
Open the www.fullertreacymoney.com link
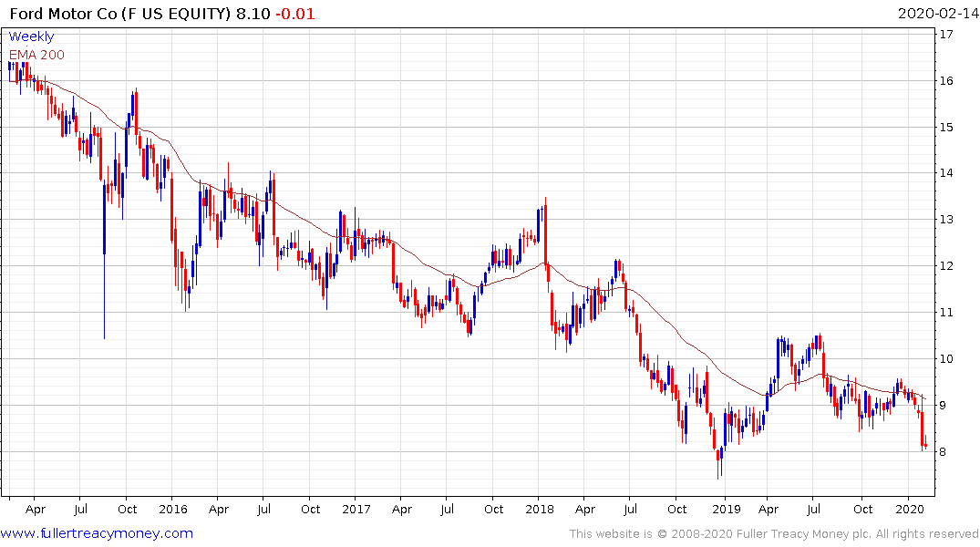coord(97,533)
